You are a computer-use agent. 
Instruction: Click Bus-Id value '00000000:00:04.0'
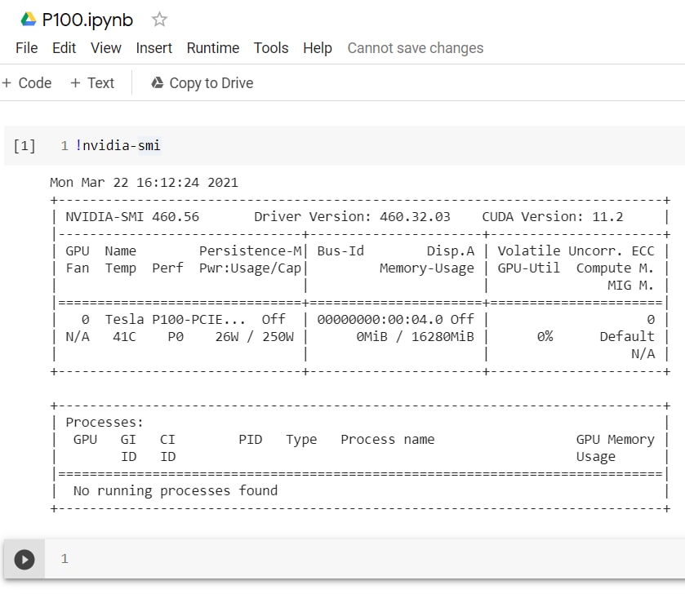[380, 320]
